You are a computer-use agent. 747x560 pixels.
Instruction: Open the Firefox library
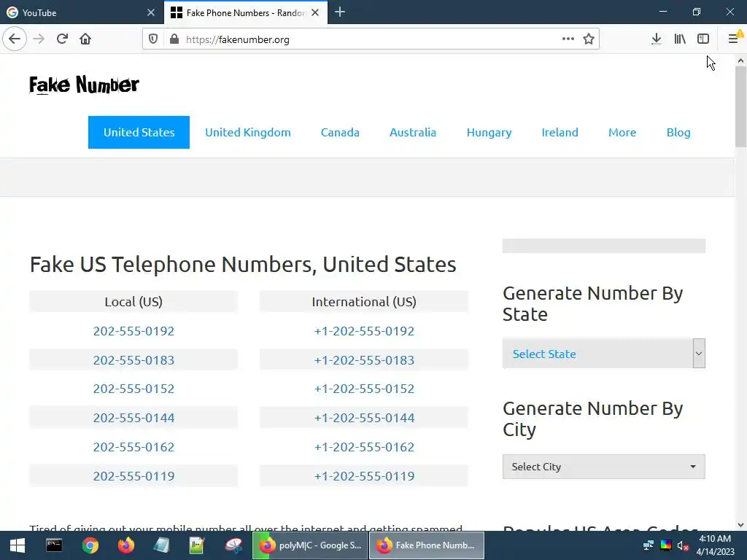tap(680, 39)
